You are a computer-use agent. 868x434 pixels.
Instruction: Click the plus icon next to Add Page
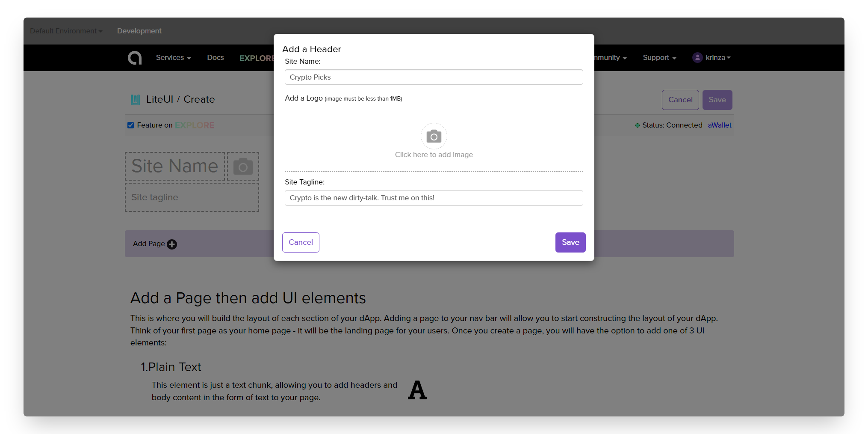(x=172, y=244)
